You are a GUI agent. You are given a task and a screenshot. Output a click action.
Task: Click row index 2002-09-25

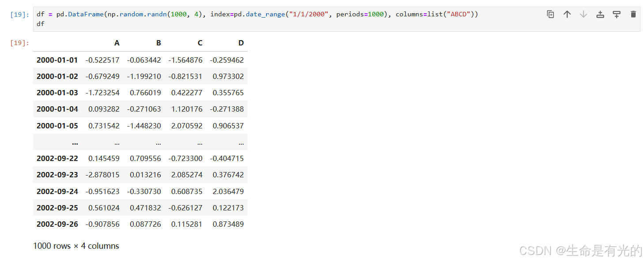click(x=57, y=208)
